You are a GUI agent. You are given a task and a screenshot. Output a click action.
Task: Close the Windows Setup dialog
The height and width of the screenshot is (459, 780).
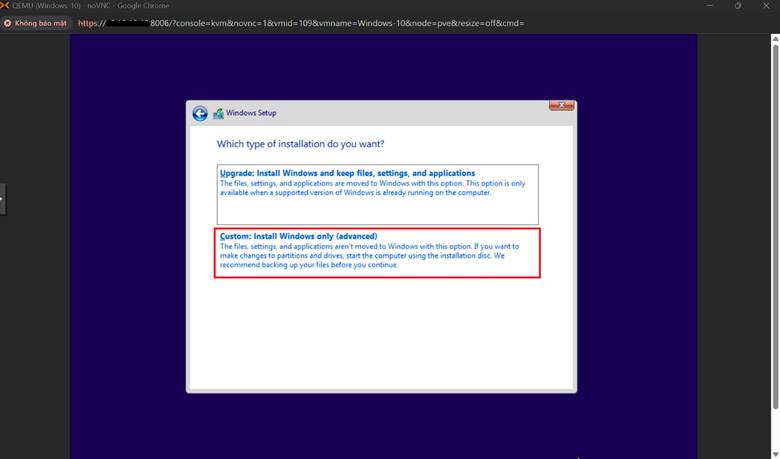(561, 106)
